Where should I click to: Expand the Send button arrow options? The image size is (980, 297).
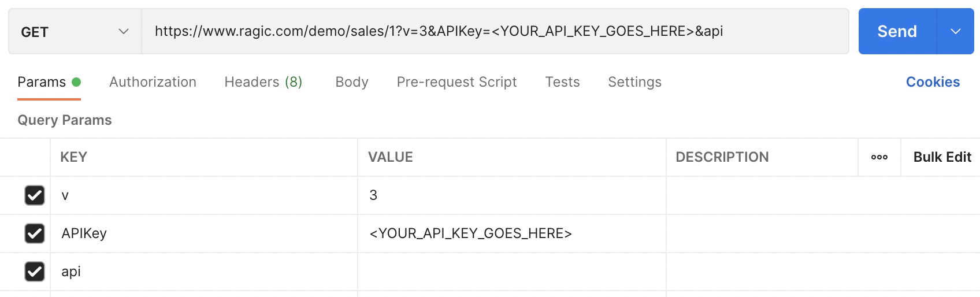tap(955, 32)
